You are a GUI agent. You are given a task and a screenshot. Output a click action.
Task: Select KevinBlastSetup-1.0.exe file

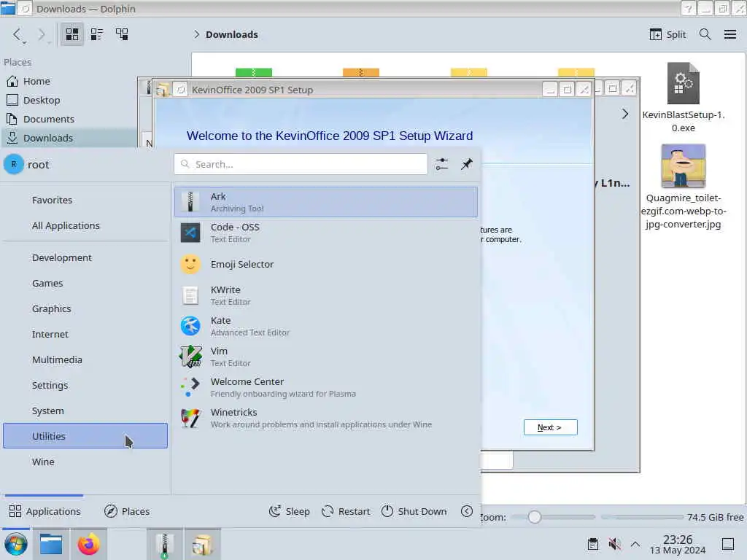click(x=683, y=98)
